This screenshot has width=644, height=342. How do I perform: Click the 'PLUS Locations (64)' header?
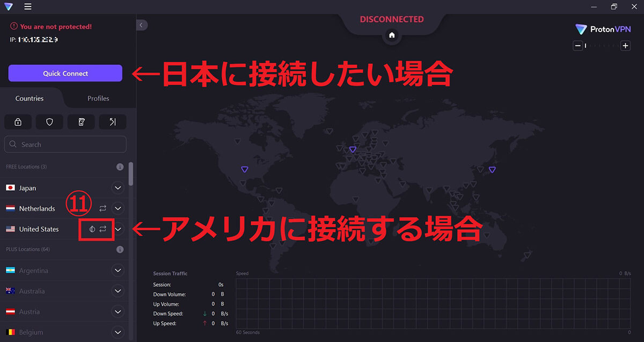coord(27,250)
